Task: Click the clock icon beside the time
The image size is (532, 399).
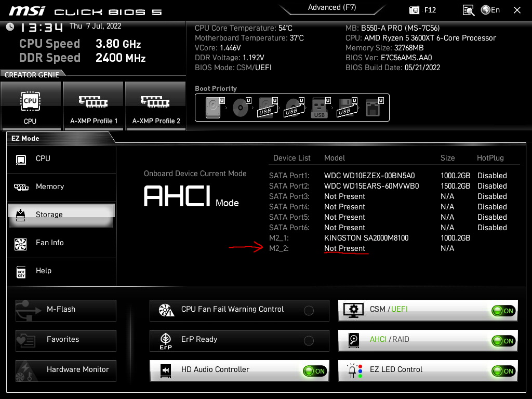Action: click(10, 27)
